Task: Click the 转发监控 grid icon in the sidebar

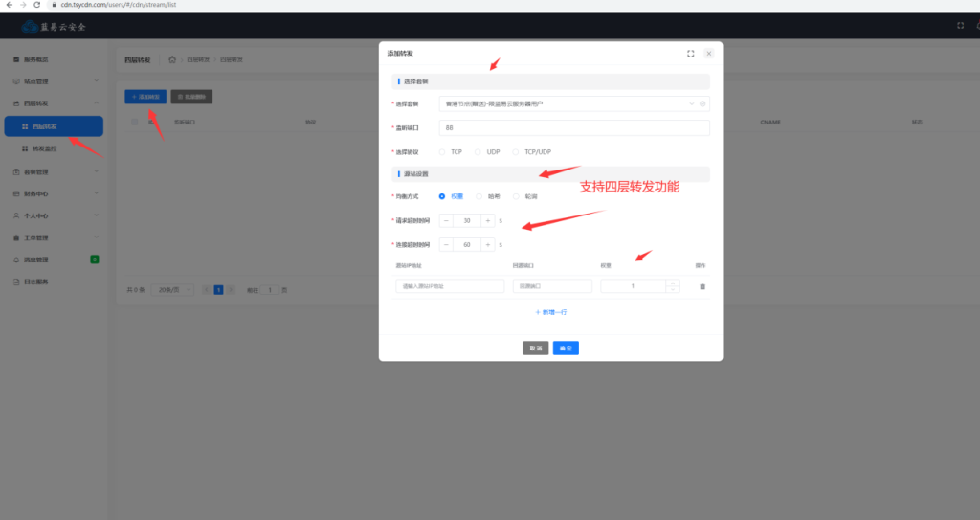Action: tap(25, 149)
